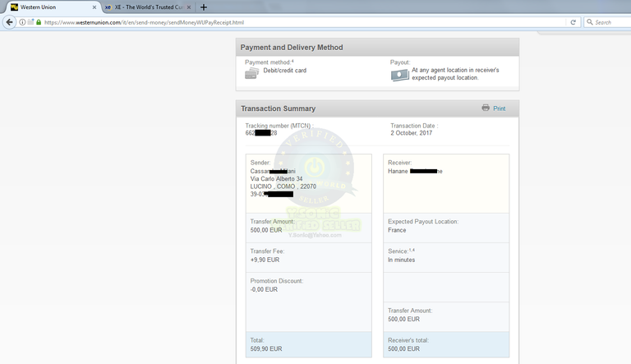Click the '2 October, 2017' transaction date

pyautogui.click(x=412, y=133)
